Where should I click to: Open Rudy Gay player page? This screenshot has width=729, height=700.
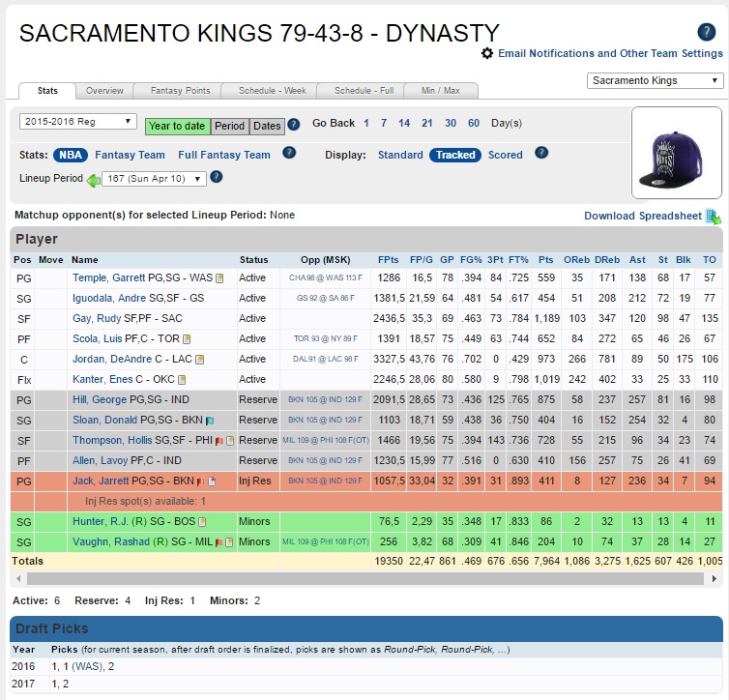pos(97,318)
